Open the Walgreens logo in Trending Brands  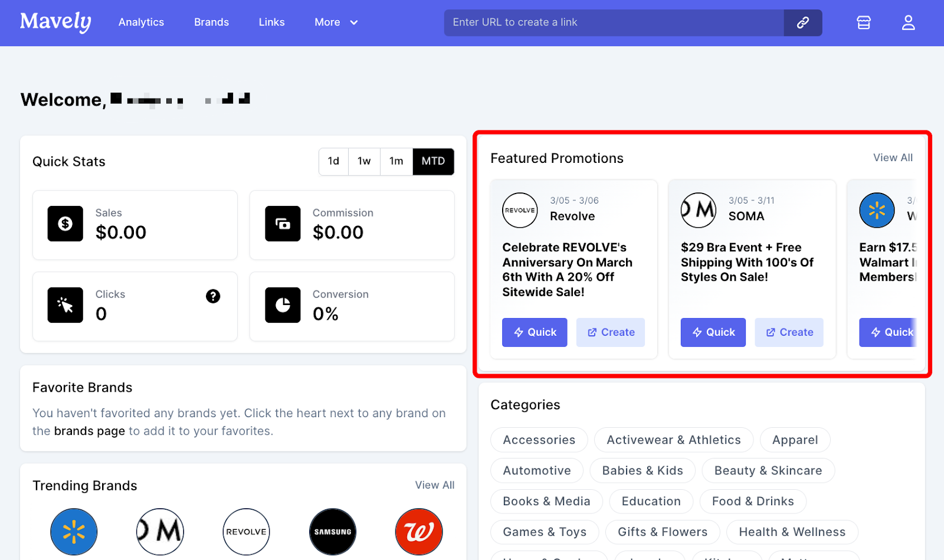(419, 532)
